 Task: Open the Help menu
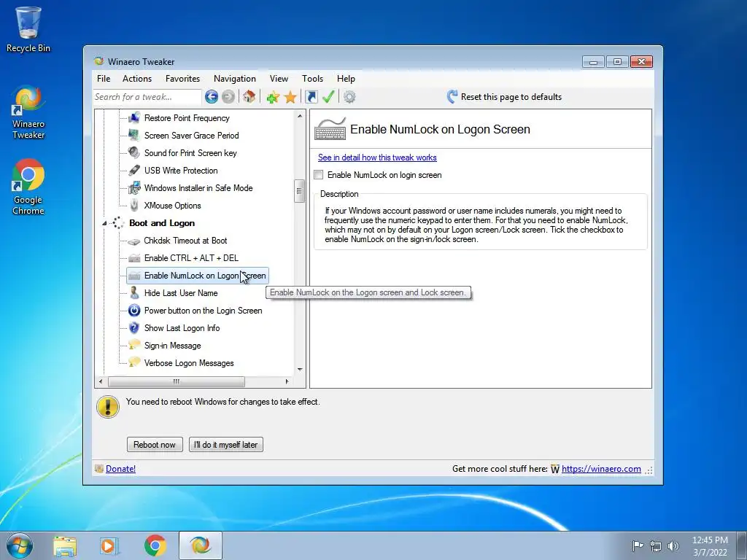(346, 79)
